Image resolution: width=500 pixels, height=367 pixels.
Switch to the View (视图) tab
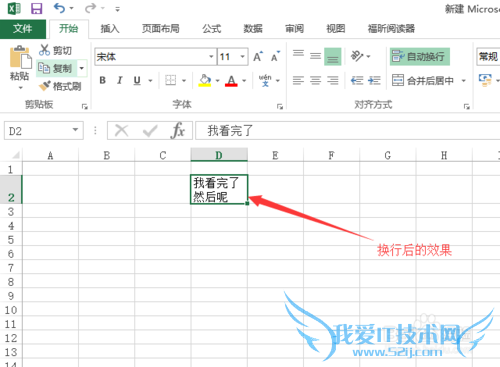336,29
